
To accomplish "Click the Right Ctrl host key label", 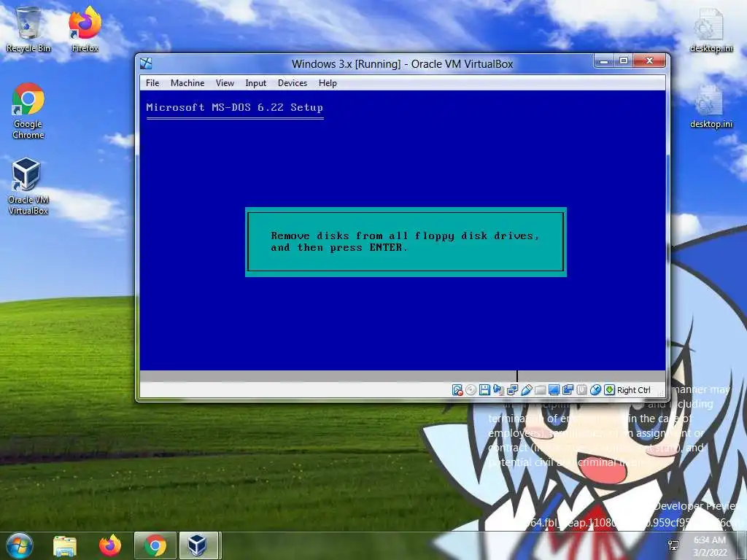I will point(634,390).
